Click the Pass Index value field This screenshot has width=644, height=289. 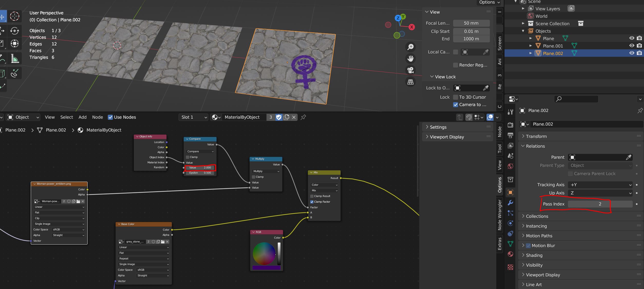point(600,204)
